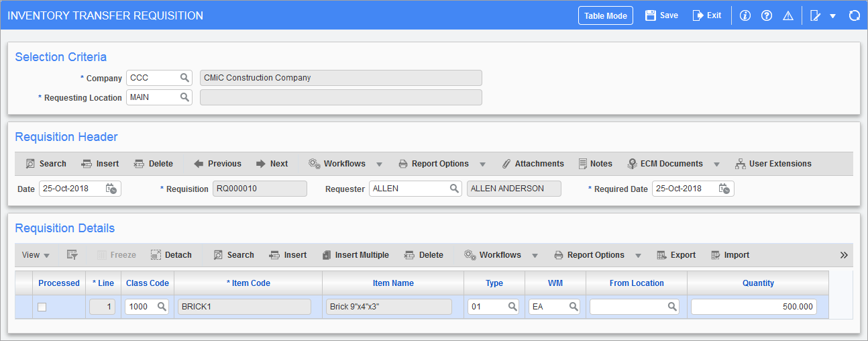
Task: Expand ECM Documents dropdown arrow
Action: [x=716, y=164]
